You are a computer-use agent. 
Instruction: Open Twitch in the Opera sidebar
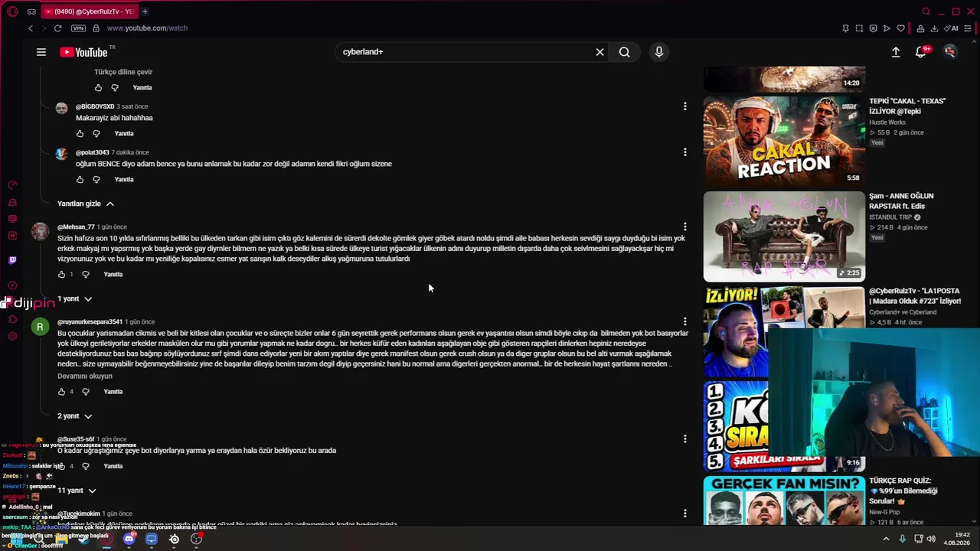(12, 260)
